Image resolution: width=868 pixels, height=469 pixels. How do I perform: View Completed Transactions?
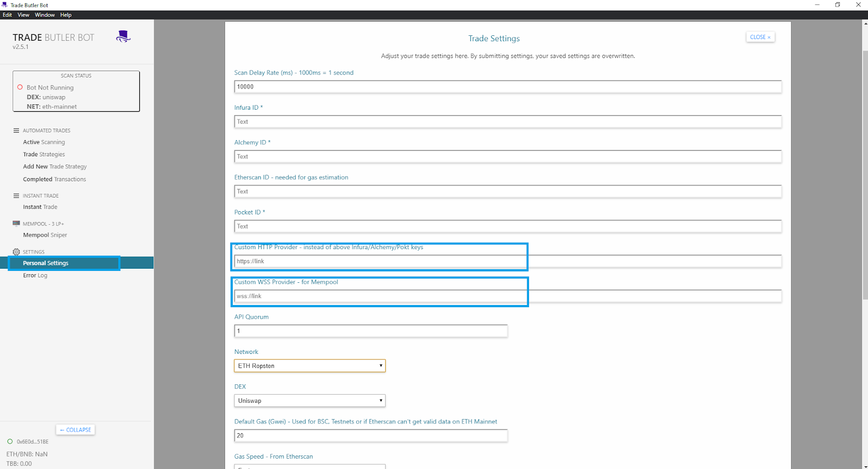54,179
